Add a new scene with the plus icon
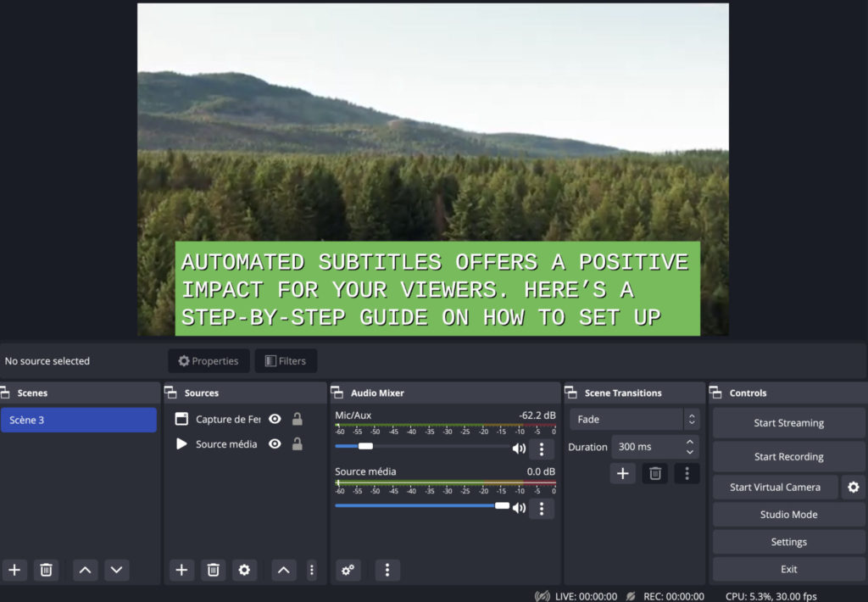This screenshot has height=602, width=868. (x=14, y=570)
